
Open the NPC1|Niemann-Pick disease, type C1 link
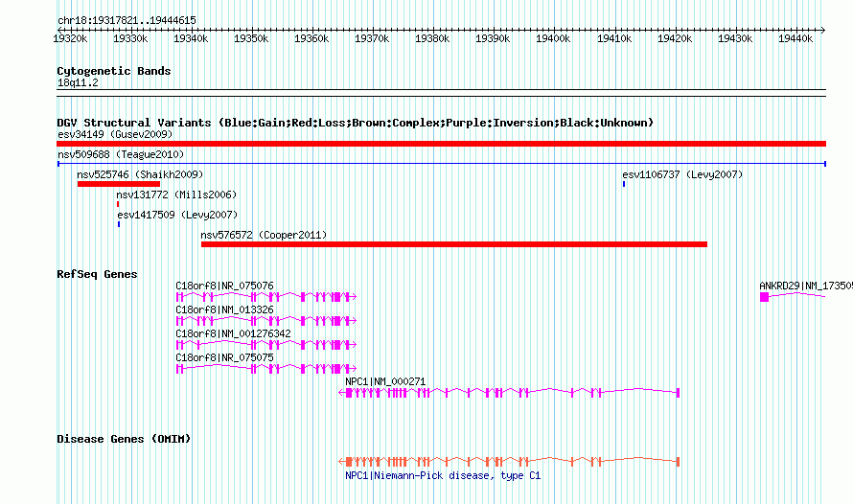443,475
